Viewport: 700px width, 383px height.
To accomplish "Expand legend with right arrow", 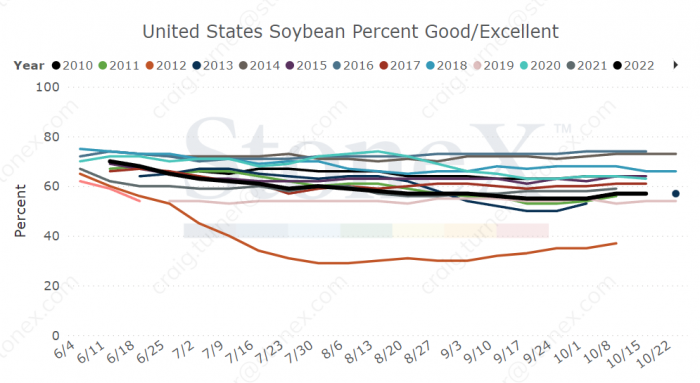I will pos(675,65).
